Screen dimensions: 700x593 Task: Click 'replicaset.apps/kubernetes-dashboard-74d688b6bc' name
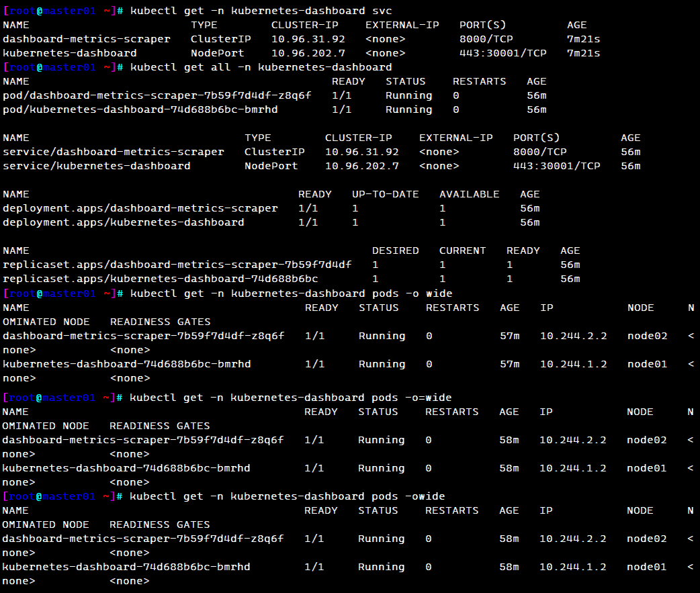161,279
